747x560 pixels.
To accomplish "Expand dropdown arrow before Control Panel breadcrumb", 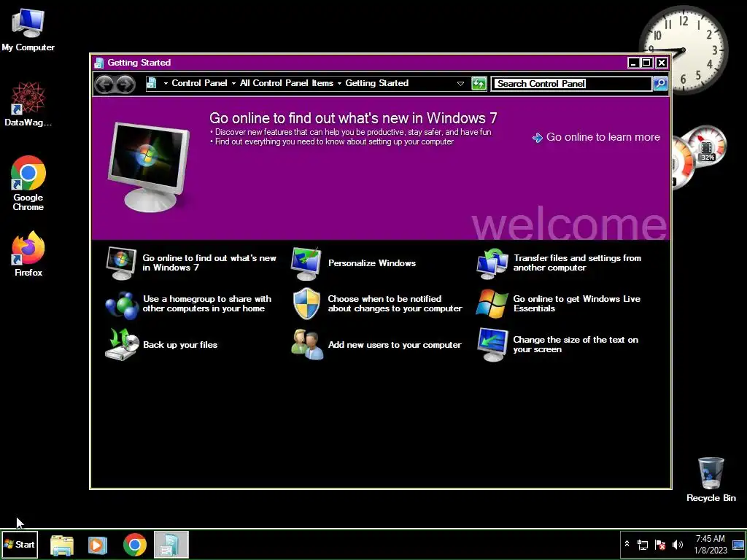I will (x=166, y=84).
